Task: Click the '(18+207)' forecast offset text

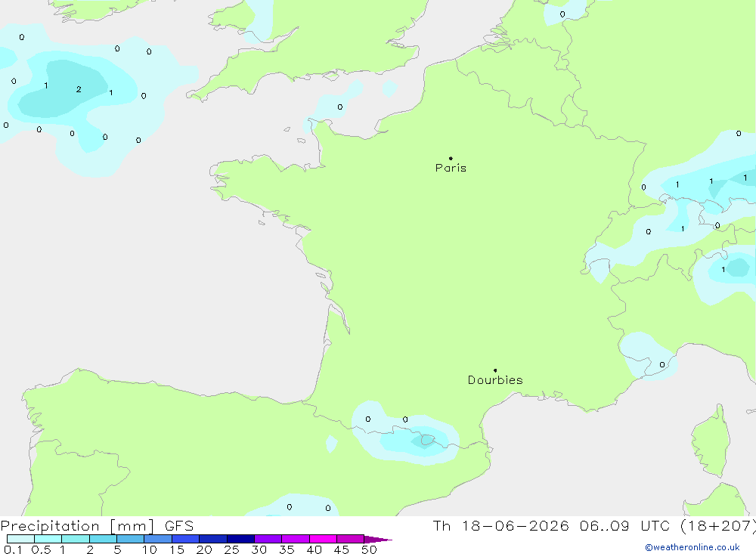Action: click(717, 526)
